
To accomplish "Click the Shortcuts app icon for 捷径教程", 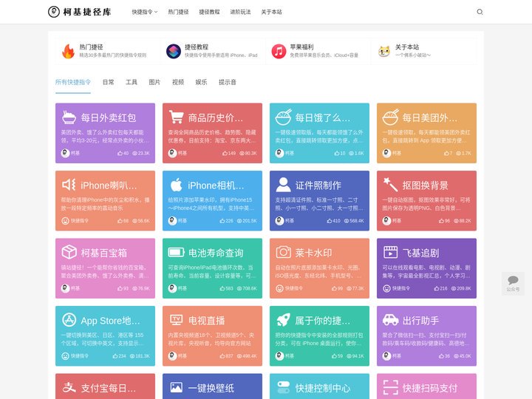I will pos(174,51).
